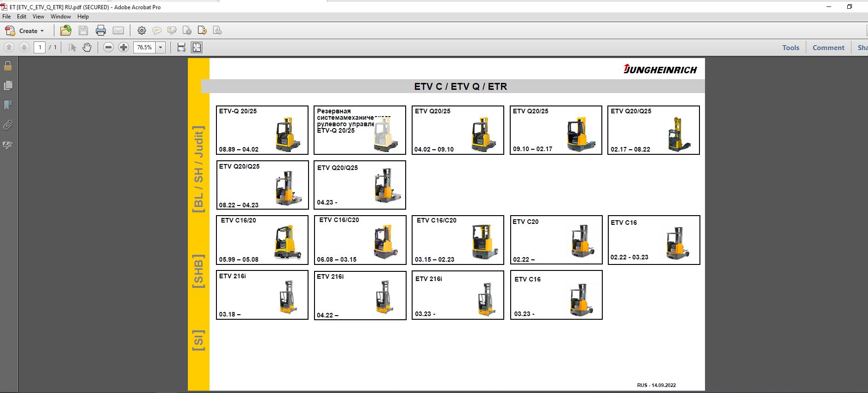Click the export page arrow icon

coord(202,31)
